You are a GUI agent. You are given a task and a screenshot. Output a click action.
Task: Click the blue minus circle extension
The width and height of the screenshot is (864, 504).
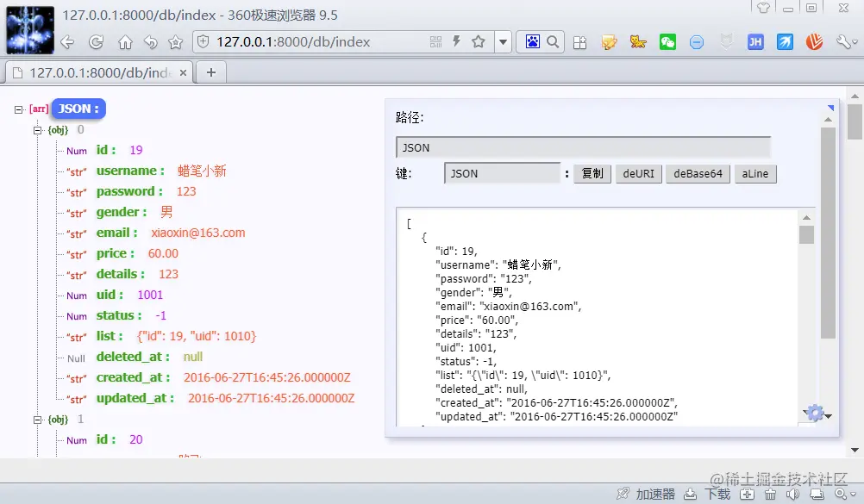[x=697, y=42]
